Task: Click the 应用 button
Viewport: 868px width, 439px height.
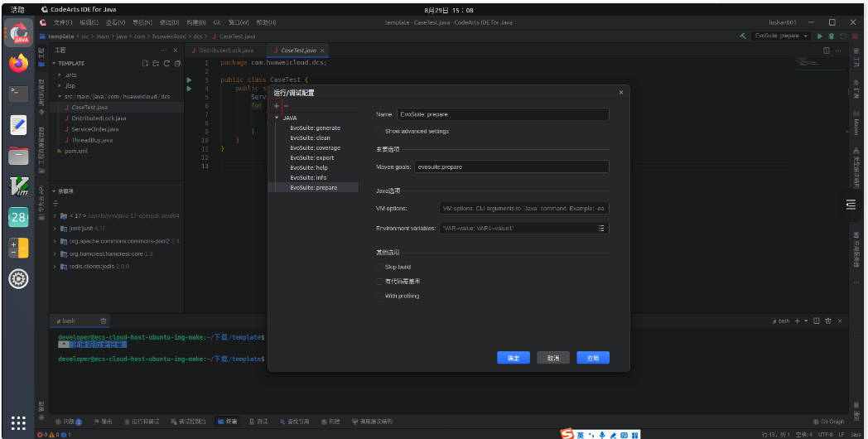Action: click(x=593, y=358)
